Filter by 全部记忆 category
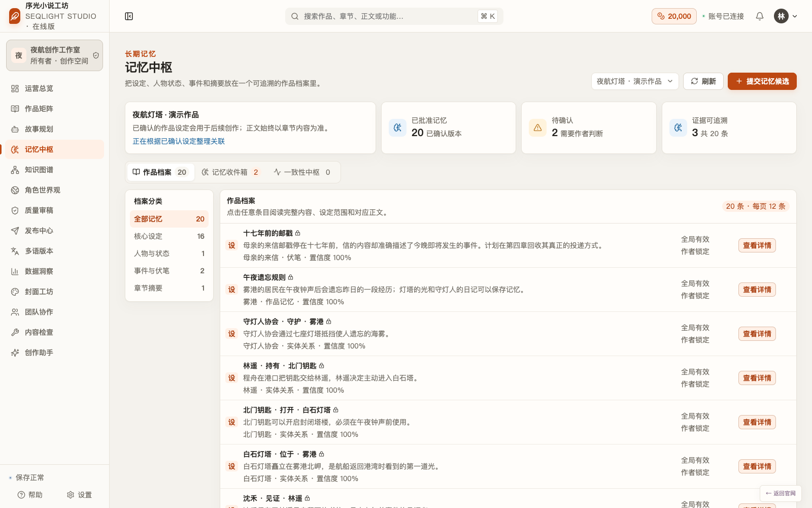This screenshot has height=508, width=812. [169, 219]
